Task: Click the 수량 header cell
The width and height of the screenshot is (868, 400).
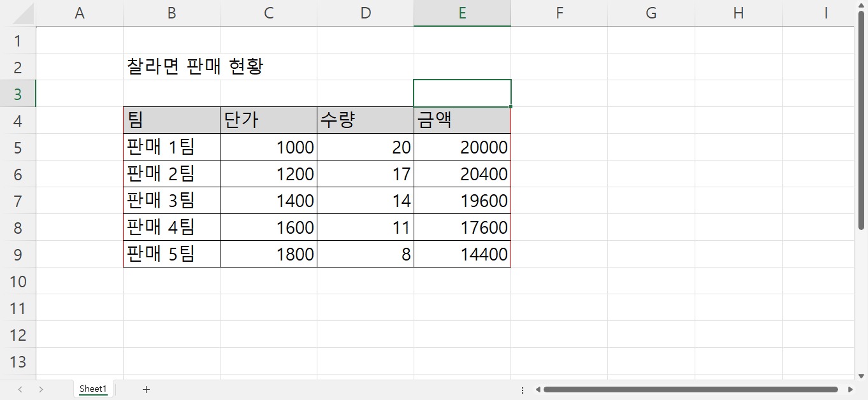Action: coord(365,120)
